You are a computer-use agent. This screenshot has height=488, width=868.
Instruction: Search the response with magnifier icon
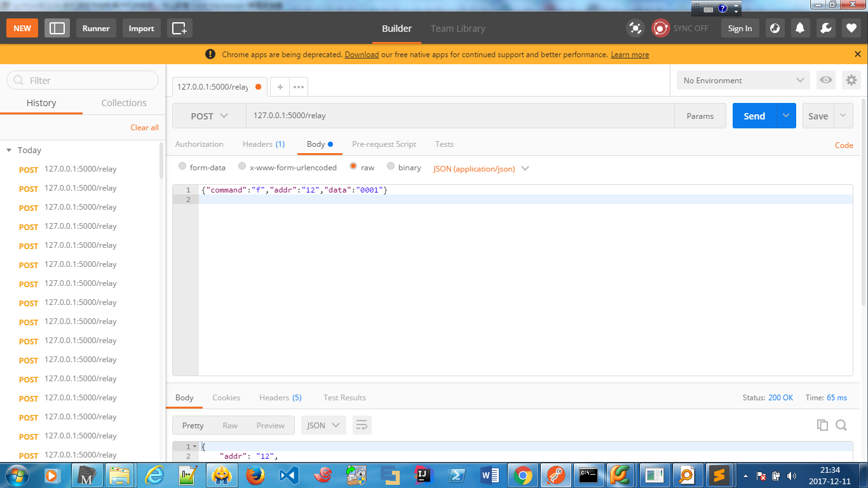pyautogui.click(x=841, y=425)
